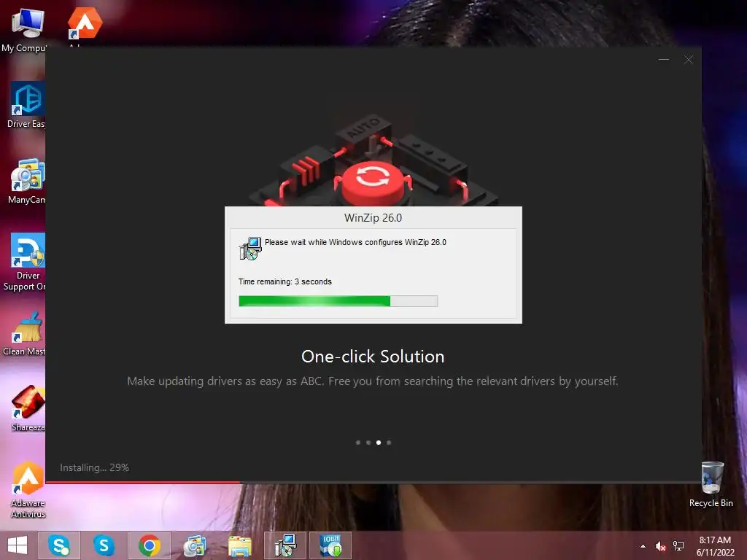The height and width of the screenshot is (560, 747).
Task: Switch to the IObit installer taskbar item
Action: (x=330, y=545)
